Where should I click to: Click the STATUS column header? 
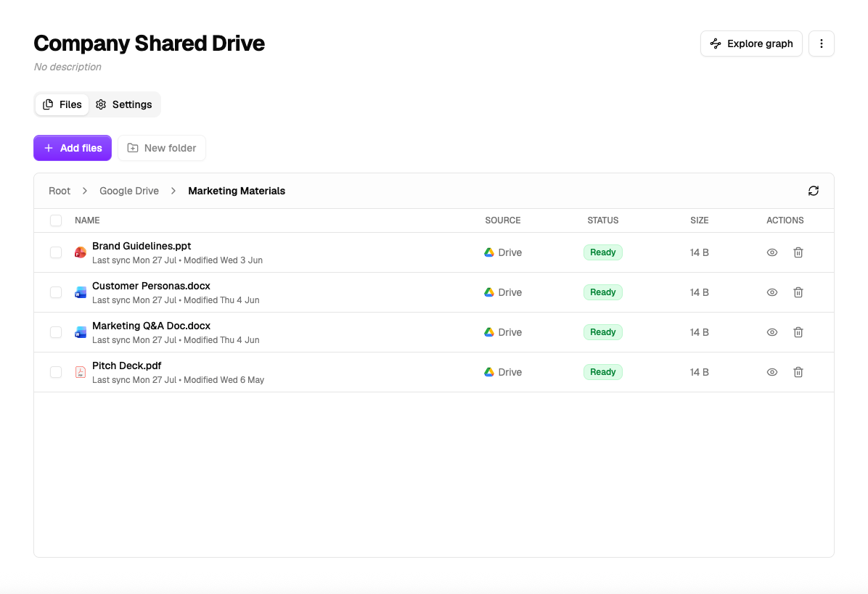(x=603, y=220)
